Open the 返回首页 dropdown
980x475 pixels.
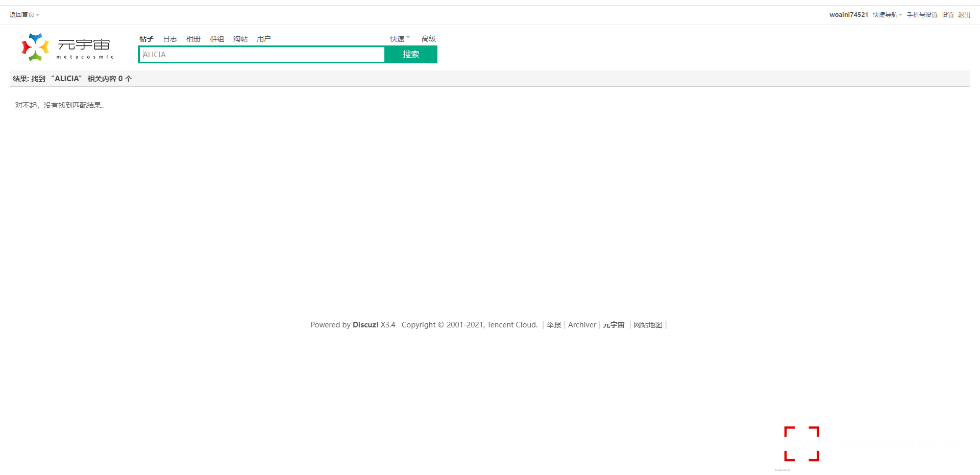pyautogui.click(x=24, y=15)
